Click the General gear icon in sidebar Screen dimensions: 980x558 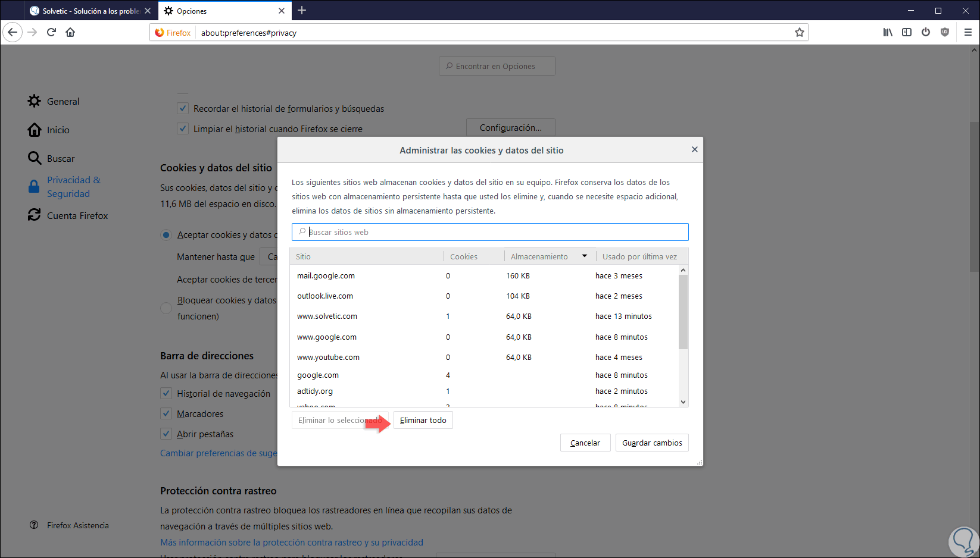(35, 101)
